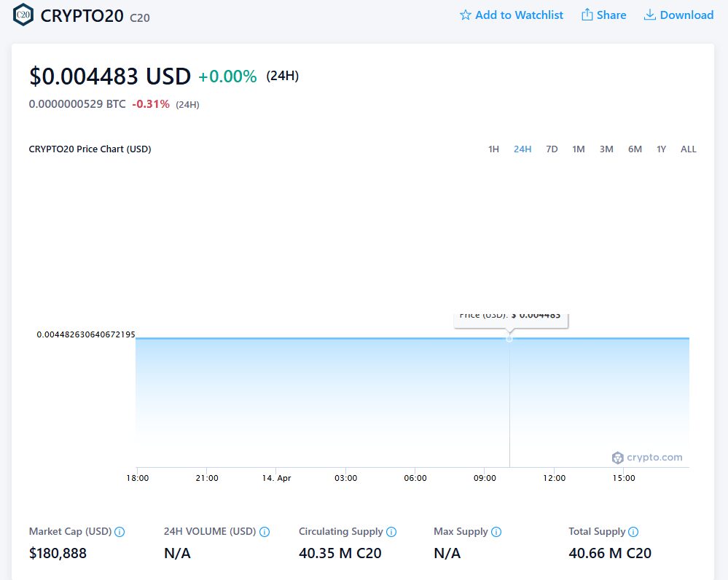Click the download arrow icon
Viewport: 728px width, 580px height.
click(x=649, y=15)
